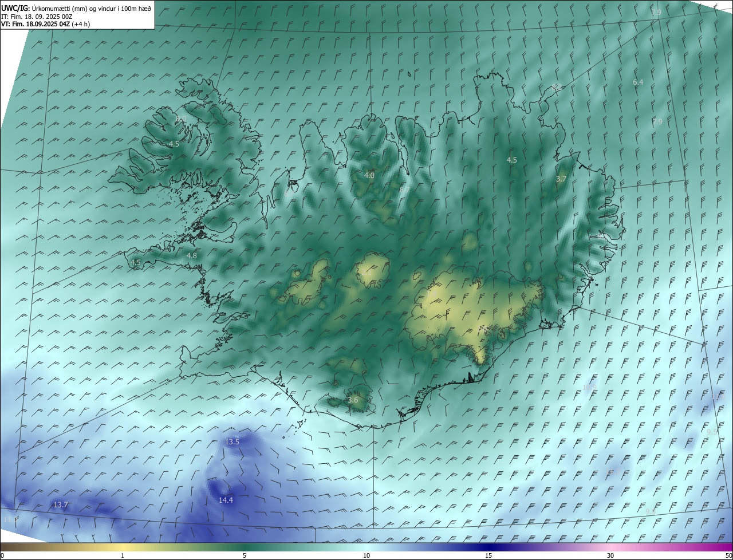Viewport: 733px width, 560px height.
Task: Select the 14.4 precipitation value label
Action: point(226,500)
